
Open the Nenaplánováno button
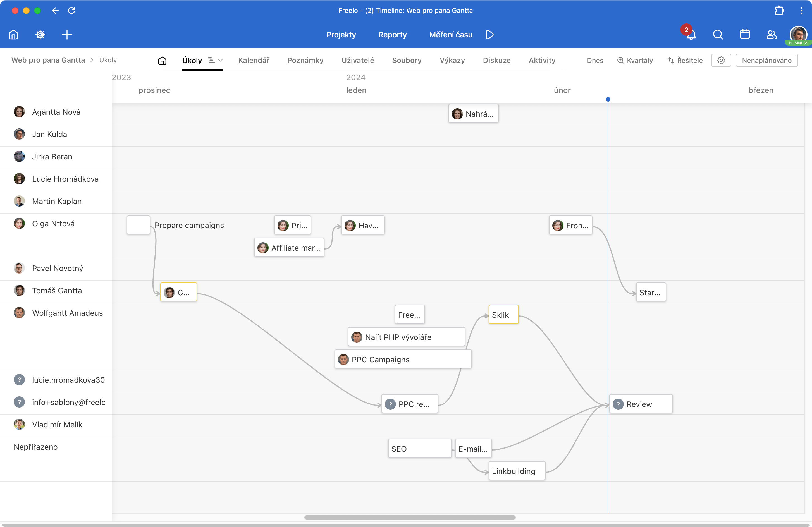coord(766,60)
